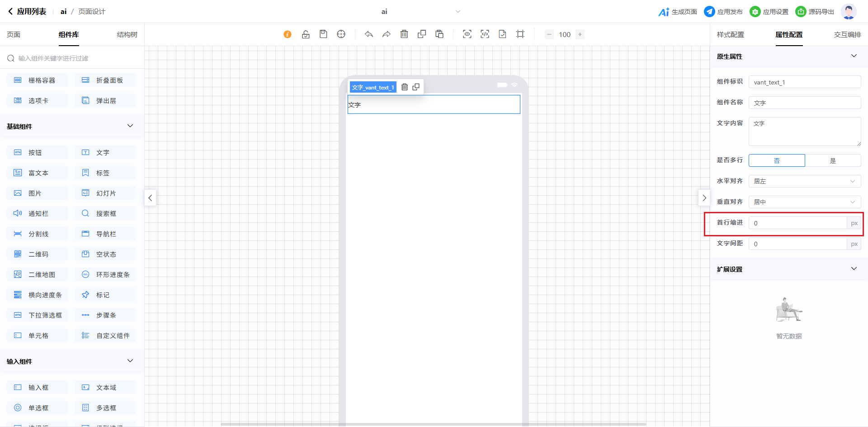868x427 pixels.
Task: Click the undo arrow in toolbar
Action: click(x=369, y=34)
